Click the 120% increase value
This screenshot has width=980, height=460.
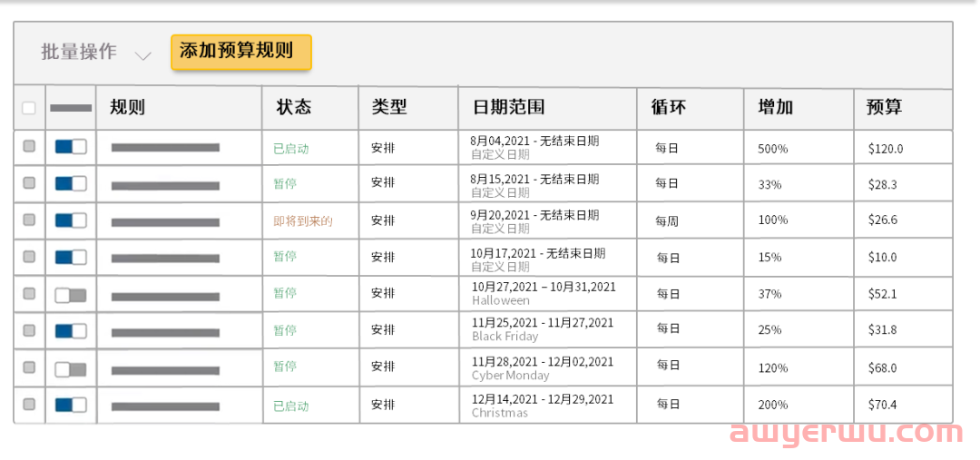(x=773, y=368)
